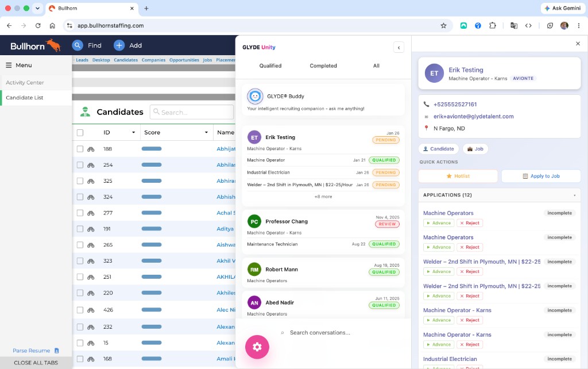Viewport: 588px width, 369px height.
Task: Check the box for candidate 324
Action: click(80, 197)
